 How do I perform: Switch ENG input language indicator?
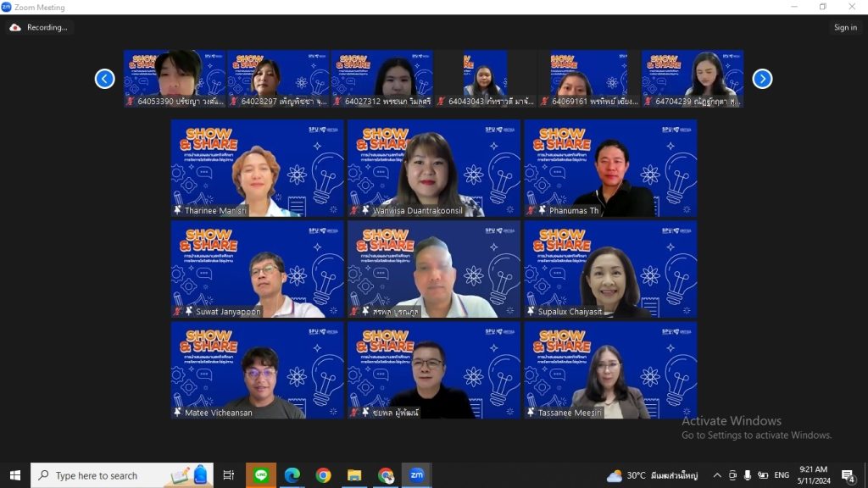click(782, 475)
